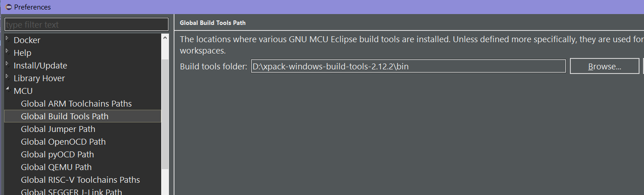Open Global OpenOCD Path settings

tap(63, 141)
